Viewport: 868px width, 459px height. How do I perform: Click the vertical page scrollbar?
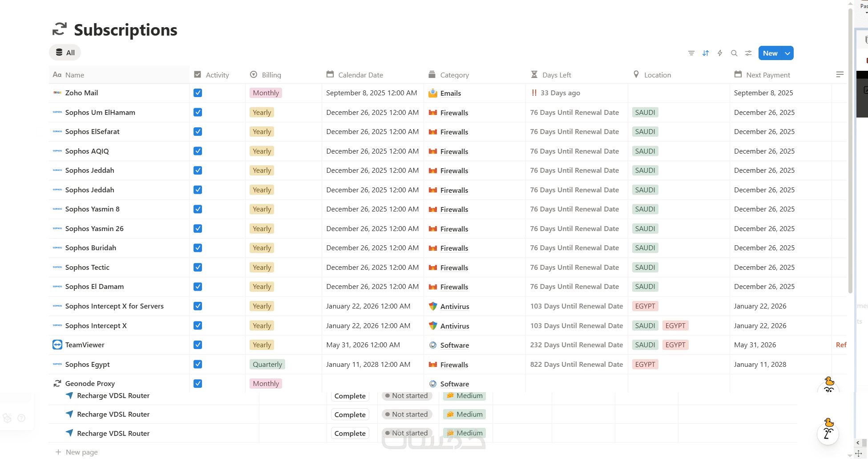click(850, 151)
